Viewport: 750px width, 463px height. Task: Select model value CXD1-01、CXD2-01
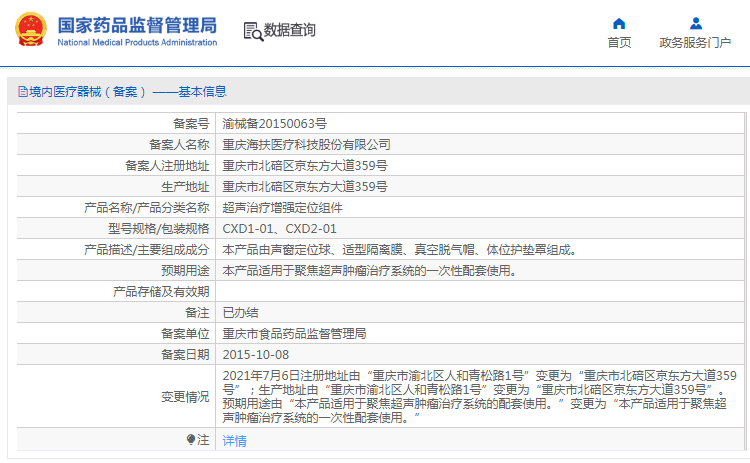(x=279, y=229)
